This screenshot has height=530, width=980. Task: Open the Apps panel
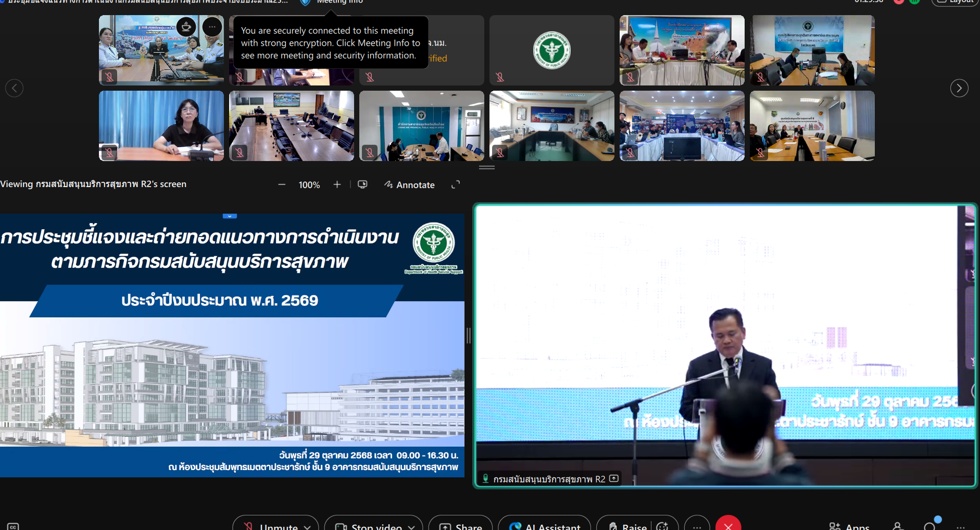pos(849,525)
